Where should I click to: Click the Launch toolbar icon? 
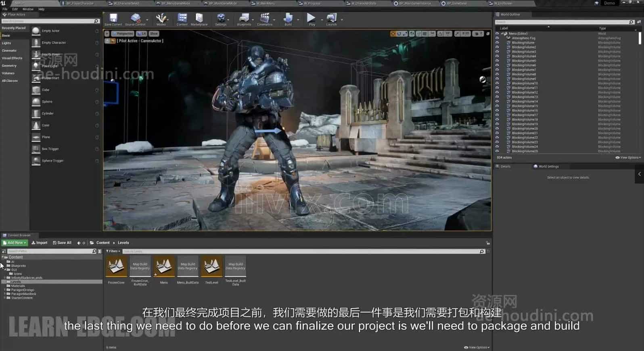(x=331, y=19)
